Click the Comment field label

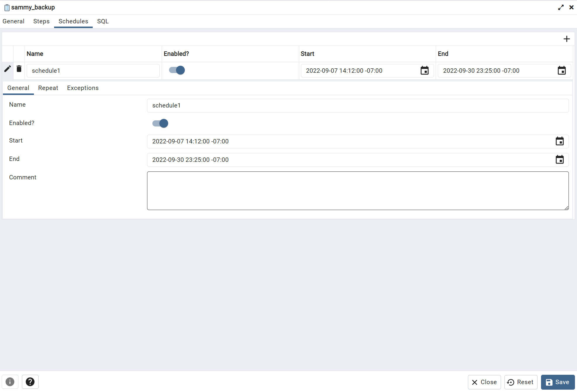click(23, 177)
